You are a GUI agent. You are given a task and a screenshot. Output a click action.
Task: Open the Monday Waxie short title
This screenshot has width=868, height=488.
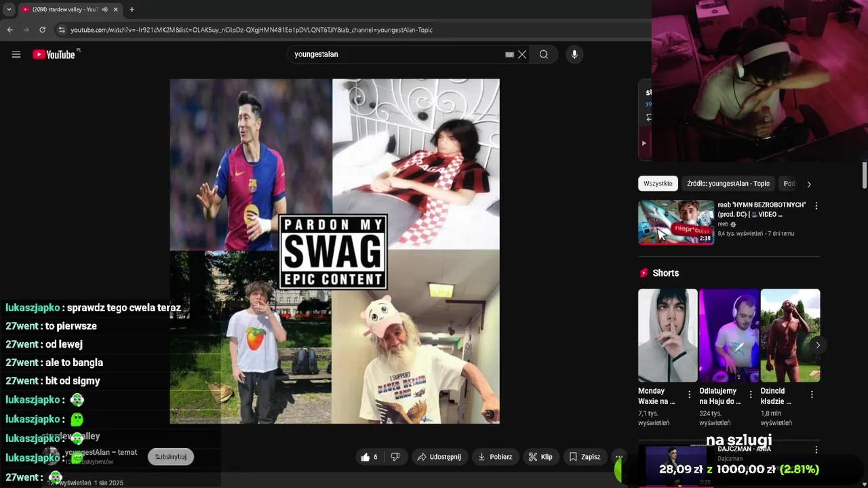tap(656, 396)
